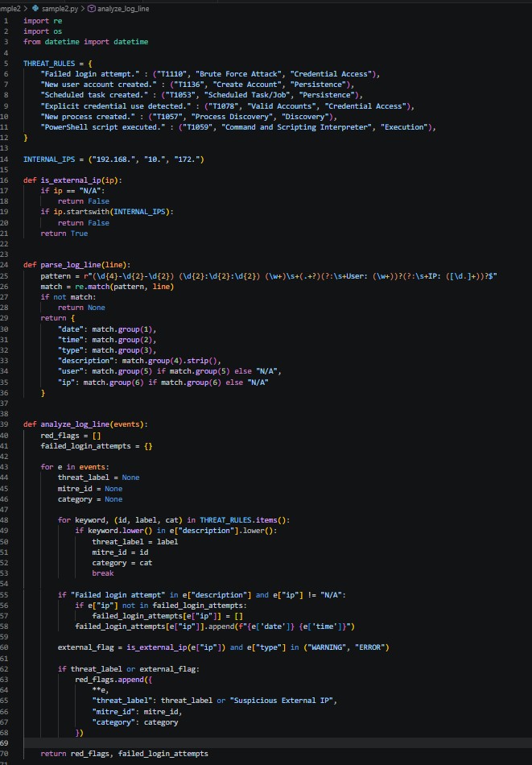Click 'return red_flags, failed_login_attempts' on line 70
The image size is (532, 765).
click(x=124, y=754)
